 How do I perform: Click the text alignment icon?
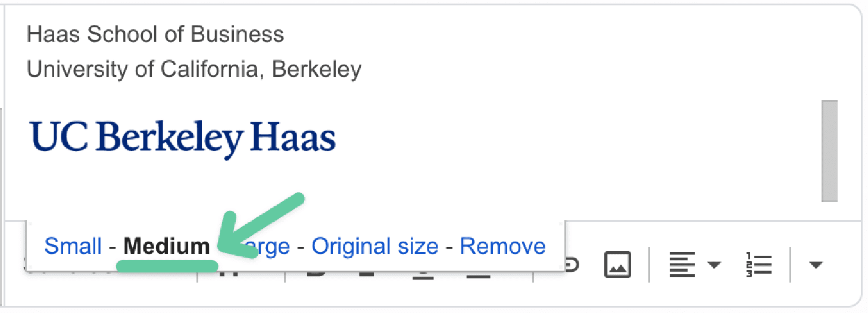(x=682, y=264)
